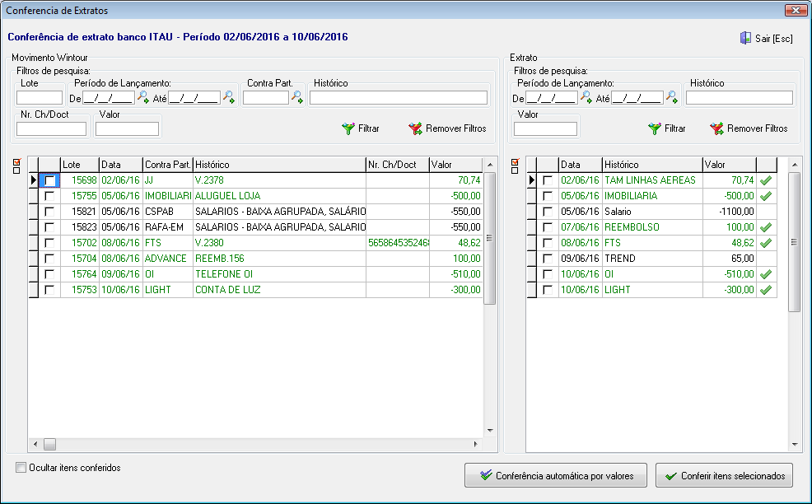Click Valor column header in Extrato grid
812x504 pixels.
pyautogui.click(x=729, y=165)
